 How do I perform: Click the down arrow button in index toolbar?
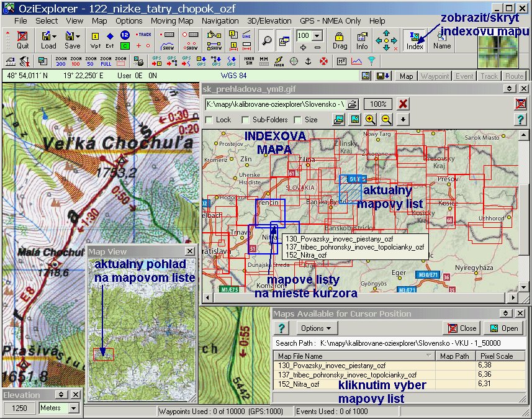coord(403,119)
